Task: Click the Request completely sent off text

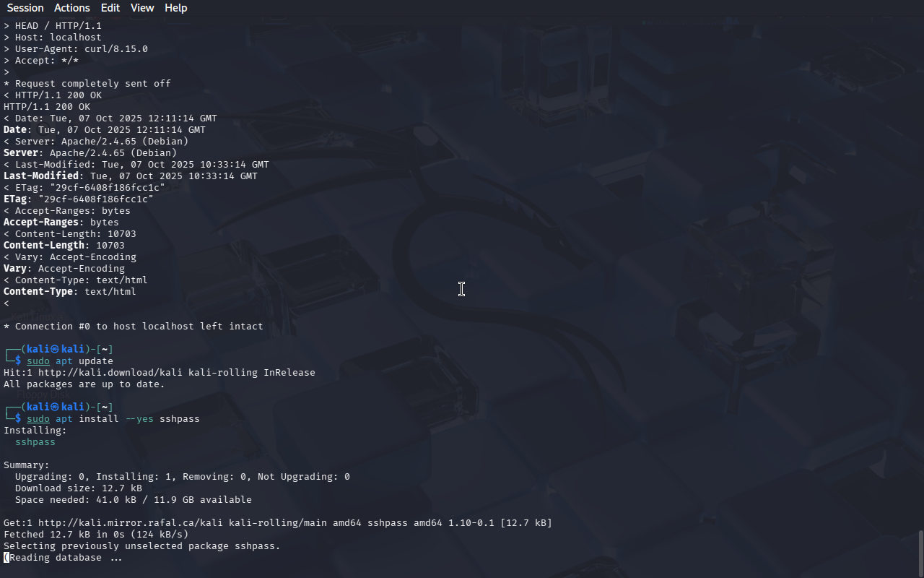Action: pyautogui.click(x=93, y=84)
